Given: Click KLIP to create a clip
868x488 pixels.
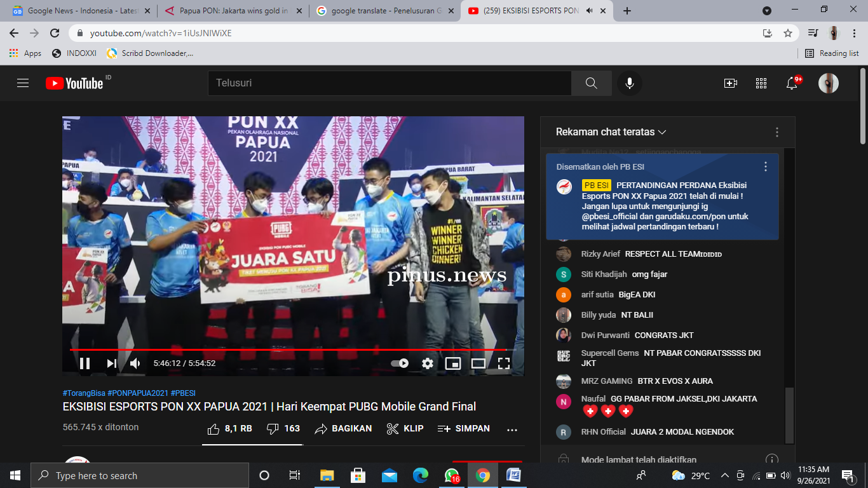Looking at the screenshot, I should pos(405,429).
